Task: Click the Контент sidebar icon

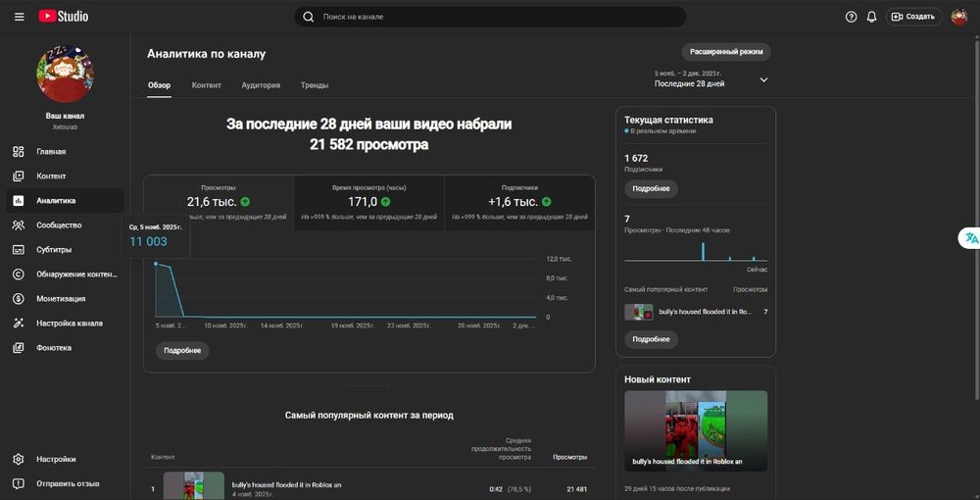Action: (x=18, y=176)
